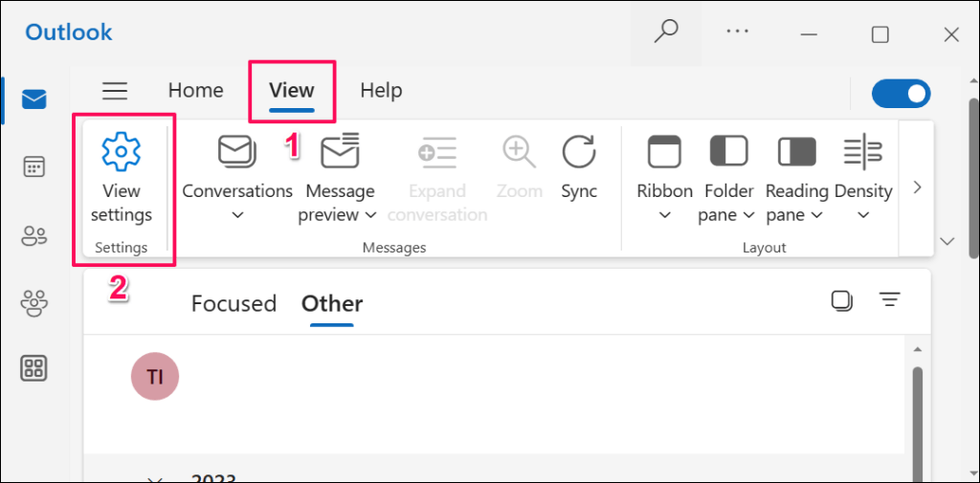The image size is (980, 483).
Task: Click the Sync refresh icon
Action: (579, 152)
